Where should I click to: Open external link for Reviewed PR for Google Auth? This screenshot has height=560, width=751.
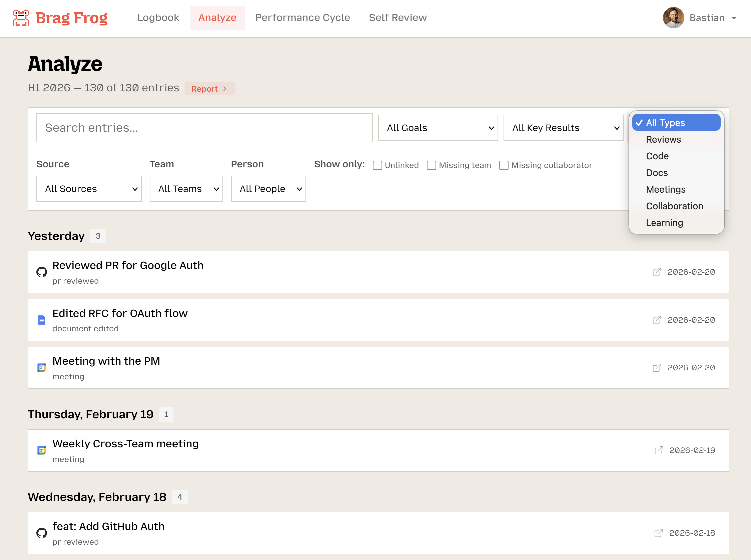tap(657, 272)
